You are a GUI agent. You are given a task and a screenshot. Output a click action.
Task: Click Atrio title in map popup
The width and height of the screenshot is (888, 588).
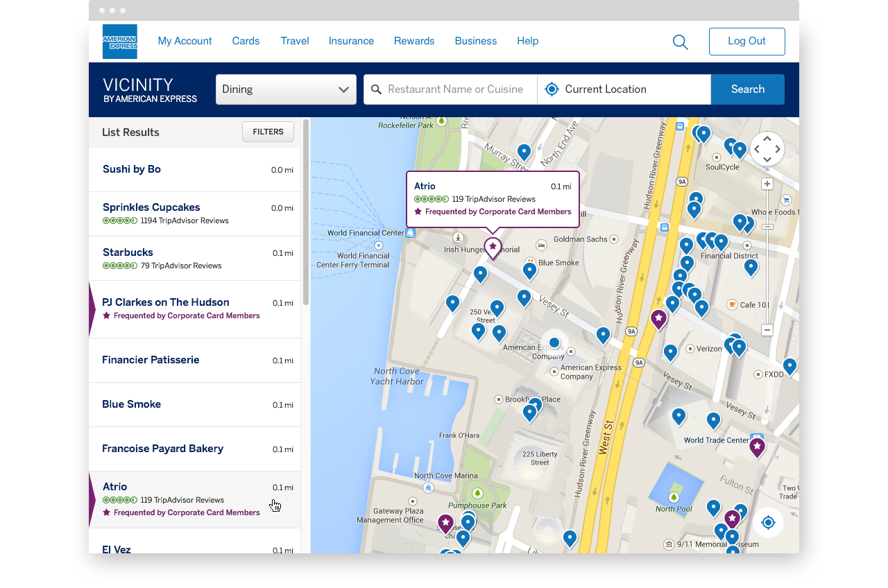425,186
